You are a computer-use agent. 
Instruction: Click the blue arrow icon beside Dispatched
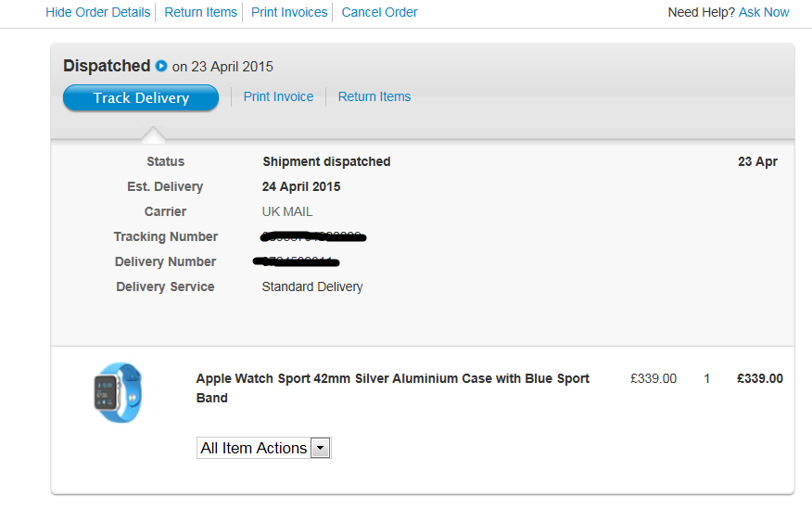[x=161, y=66]
